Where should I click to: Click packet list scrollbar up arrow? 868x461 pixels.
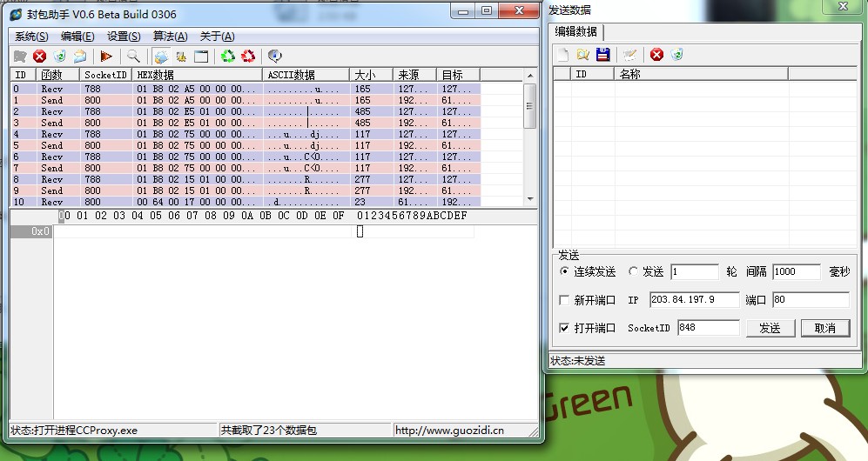530,76
